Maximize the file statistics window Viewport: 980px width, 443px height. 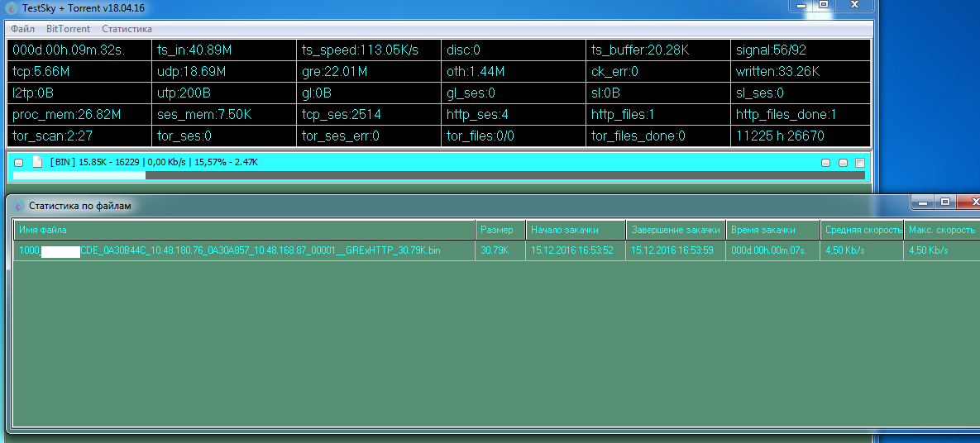(x=946, y=202)
